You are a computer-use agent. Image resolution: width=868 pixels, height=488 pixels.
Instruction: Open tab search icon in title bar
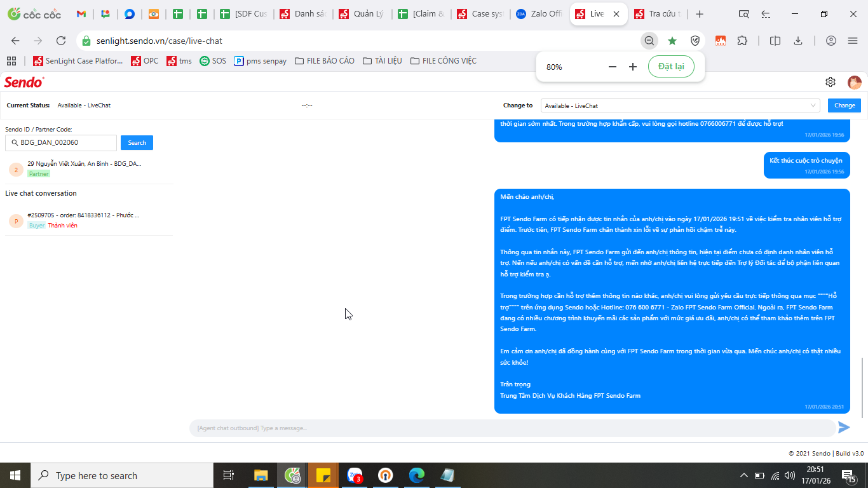coord(743,14)
